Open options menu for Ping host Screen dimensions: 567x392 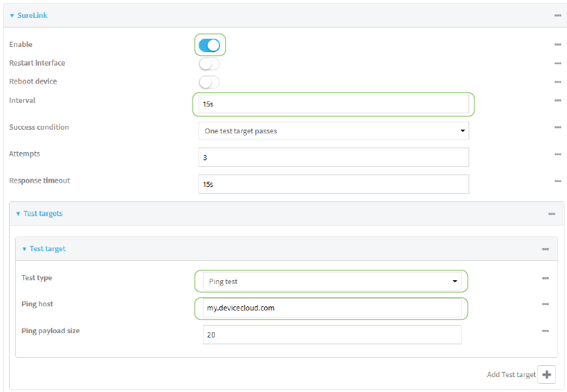coord(545,304)
